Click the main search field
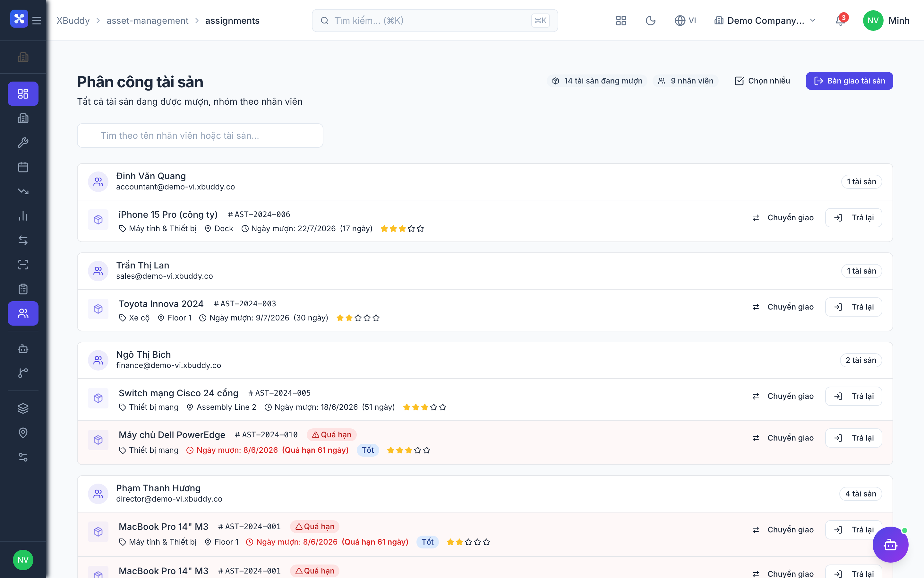Screen dimensions: 924x578 [x=435, y=21]
